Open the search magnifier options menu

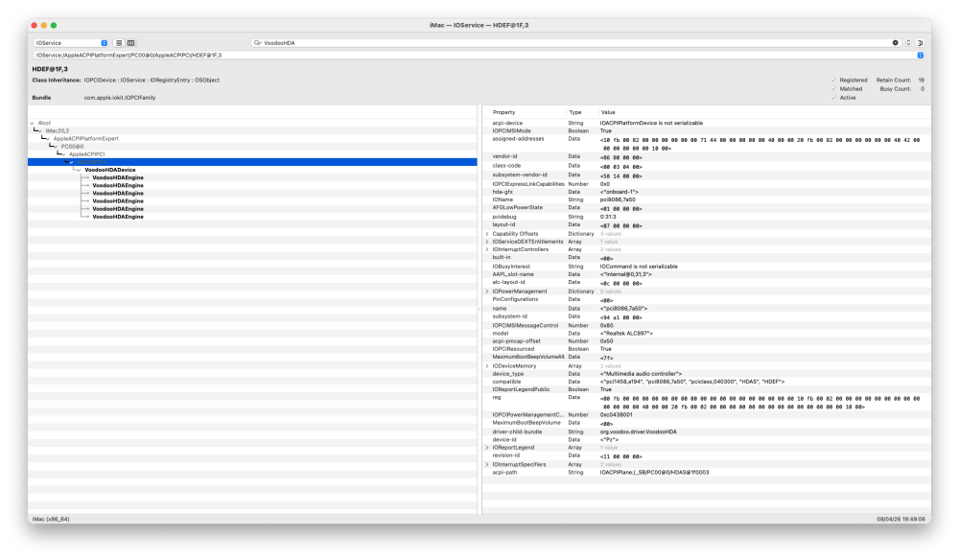[257, 43]
